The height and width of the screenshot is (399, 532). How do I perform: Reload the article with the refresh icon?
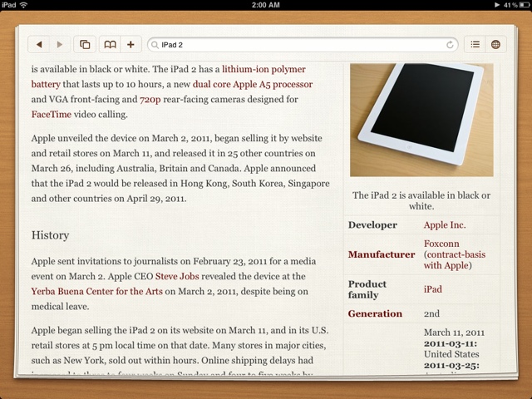(450, 45)
